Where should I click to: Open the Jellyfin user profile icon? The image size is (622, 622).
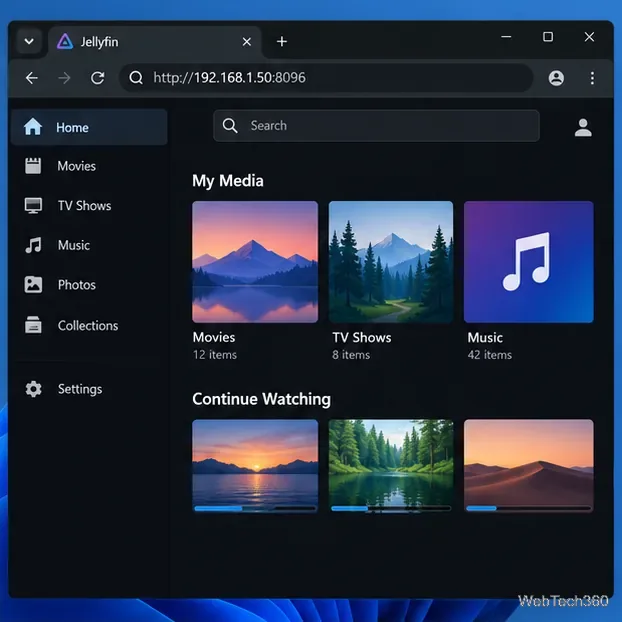[583, 128]
